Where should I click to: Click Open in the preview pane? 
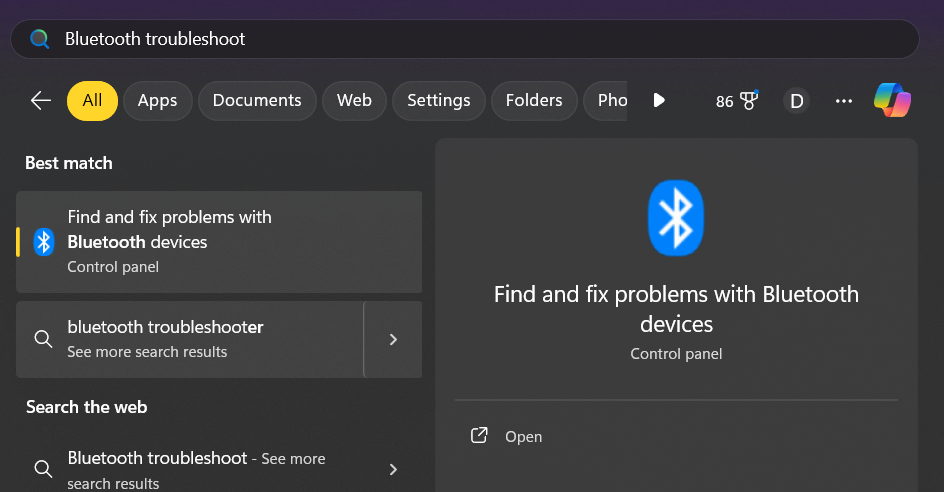[x=523, y=437]
